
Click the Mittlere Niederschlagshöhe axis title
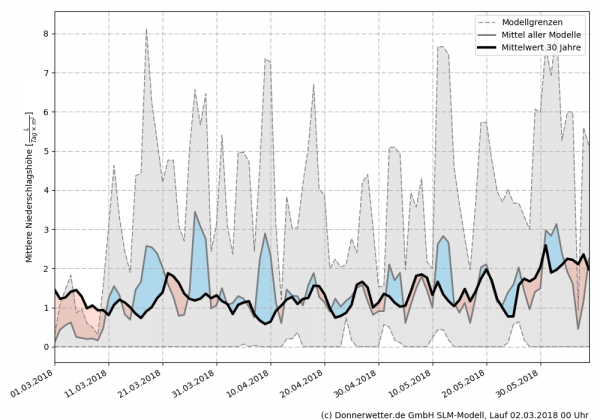30,189
